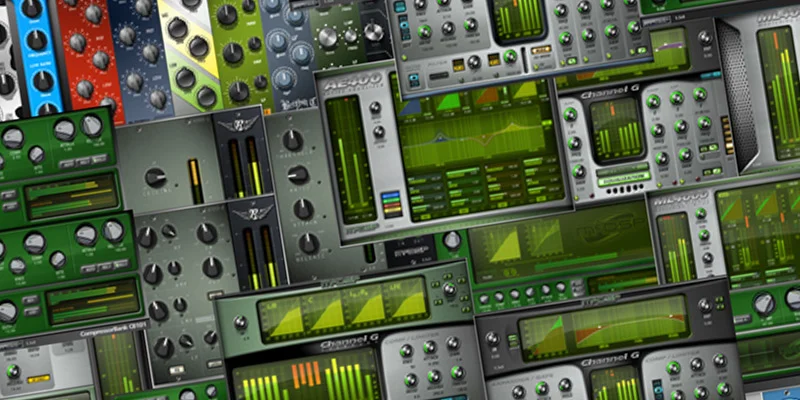
Task: Click the Channel G title above orange meter bars
Action: [x=348, y=343]
